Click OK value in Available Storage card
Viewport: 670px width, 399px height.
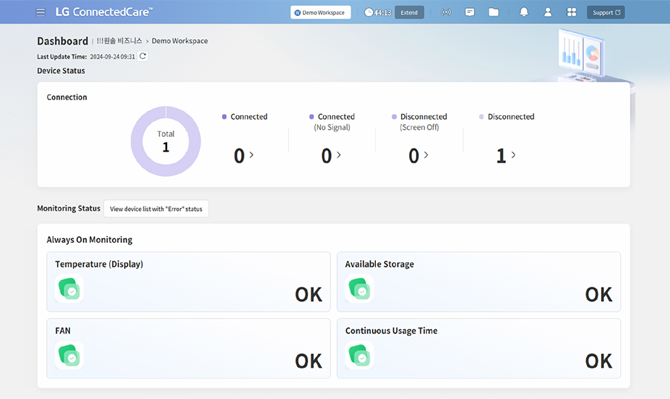click(599, 294)
